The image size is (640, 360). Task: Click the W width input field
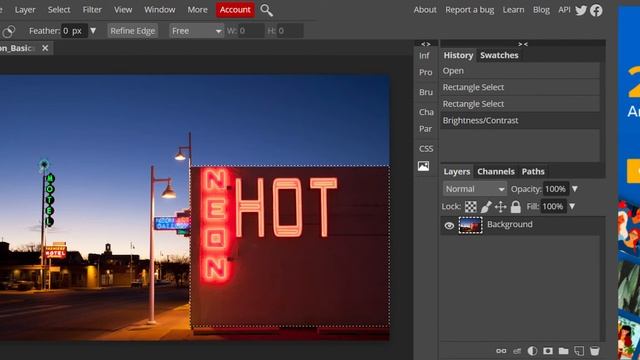click(x=251, y=31)
